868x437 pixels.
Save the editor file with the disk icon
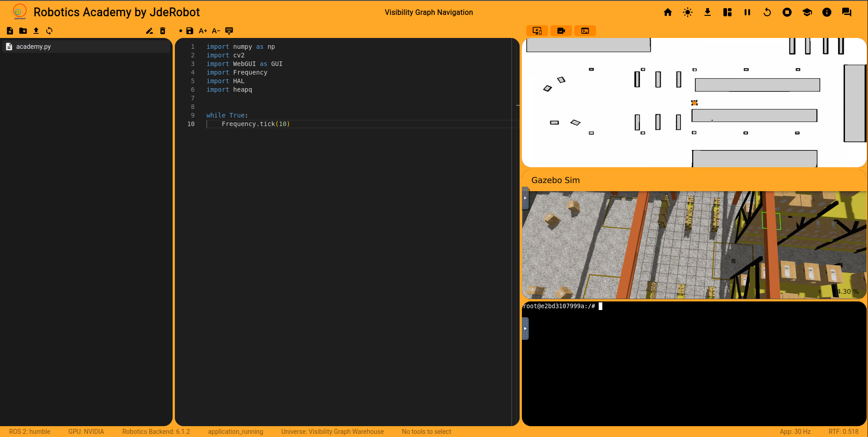click(190, 31)
